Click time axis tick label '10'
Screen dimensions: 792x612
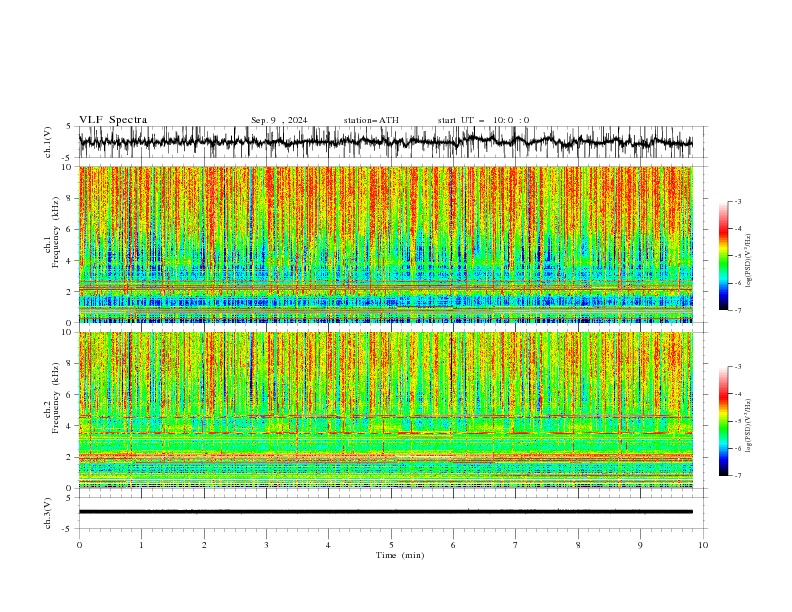pyautogui.click(x=703, y=545)
